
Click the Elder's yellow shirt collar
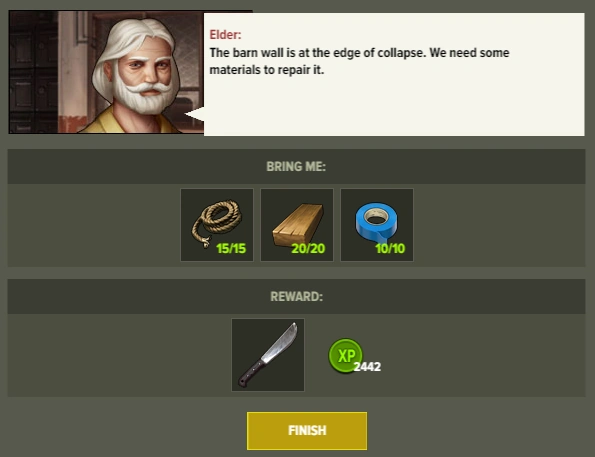pos(108,121)
